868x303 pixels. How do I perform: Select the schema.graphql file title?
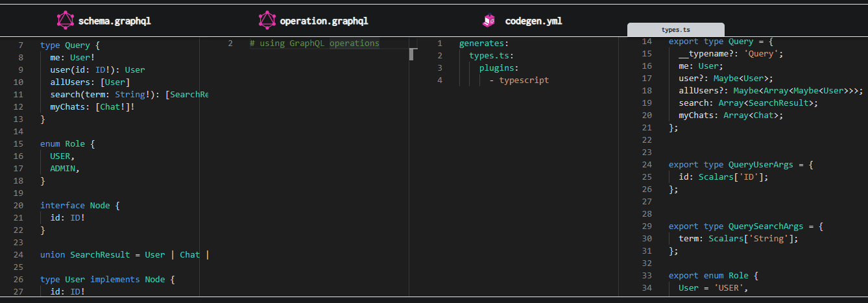coord(114,21)
